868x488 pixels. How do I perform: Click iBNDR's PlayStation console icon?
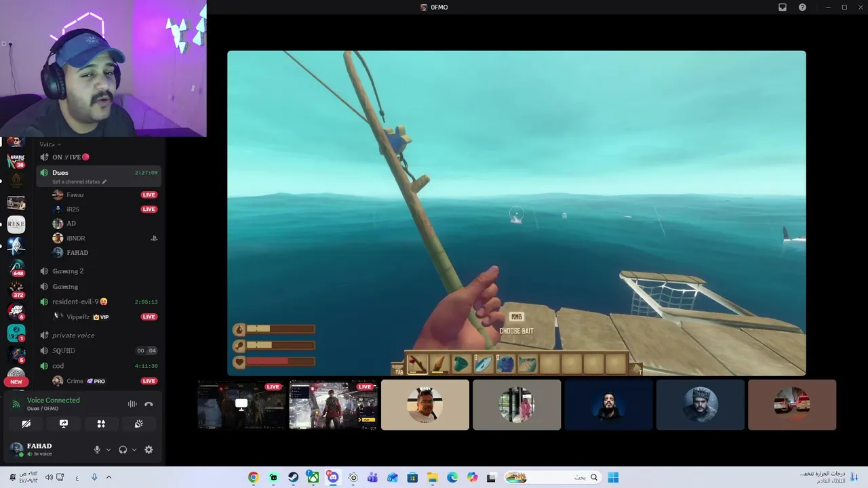click(x=154, y=239)
